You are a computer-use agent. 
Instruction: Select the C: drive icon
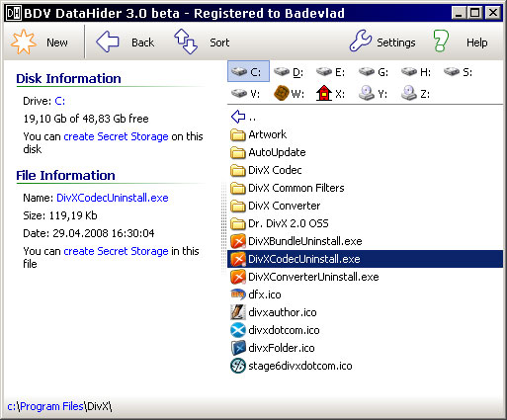click(239, 71)
